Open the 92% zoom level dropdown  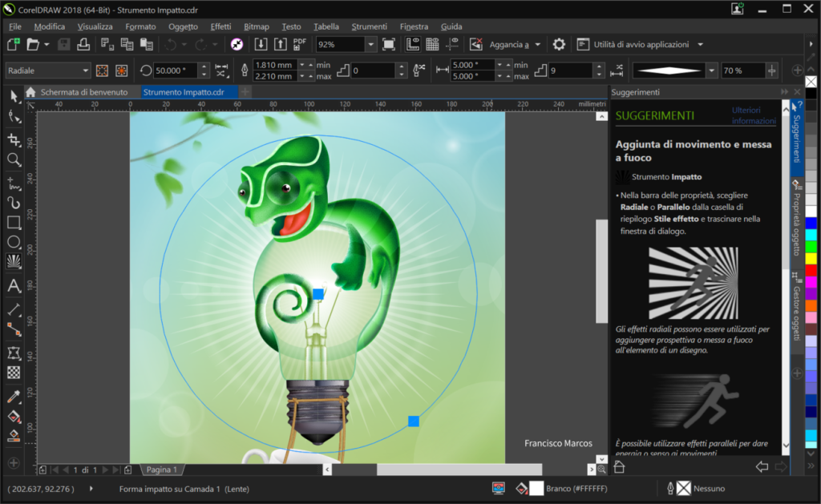click(x=370, y=44)
